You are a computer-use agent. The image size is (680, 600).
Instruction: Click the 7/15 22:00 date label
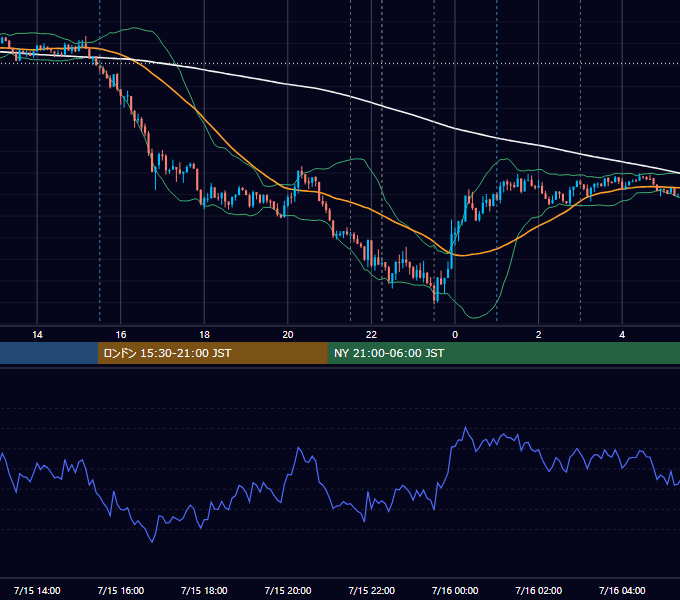(371, 590)
